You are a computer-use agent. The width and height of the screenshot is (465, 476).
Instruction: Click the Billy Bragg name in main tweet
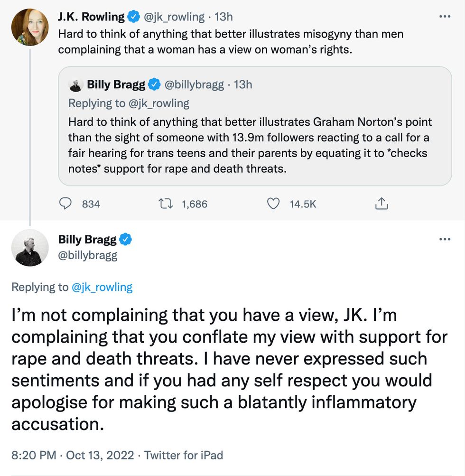(87, 240)
